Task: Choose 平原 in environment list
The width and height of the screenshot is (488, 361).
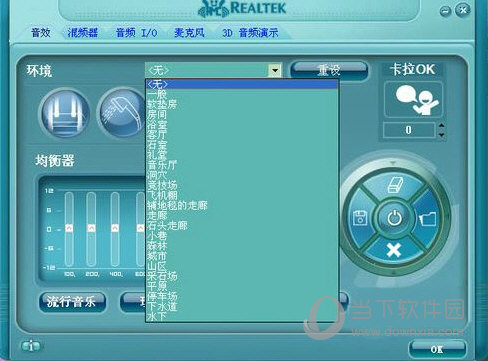Action: coord(242,286)
